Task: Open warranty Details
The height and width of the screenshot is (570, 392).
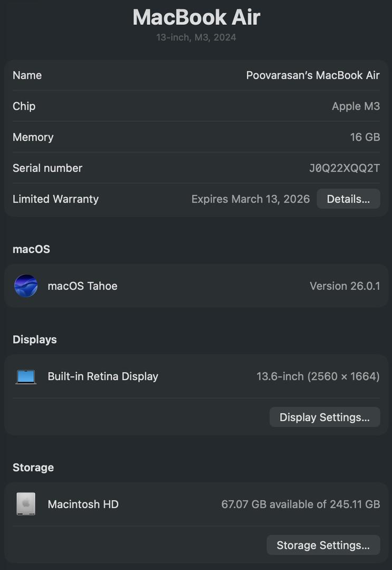Action: [348, 199]
